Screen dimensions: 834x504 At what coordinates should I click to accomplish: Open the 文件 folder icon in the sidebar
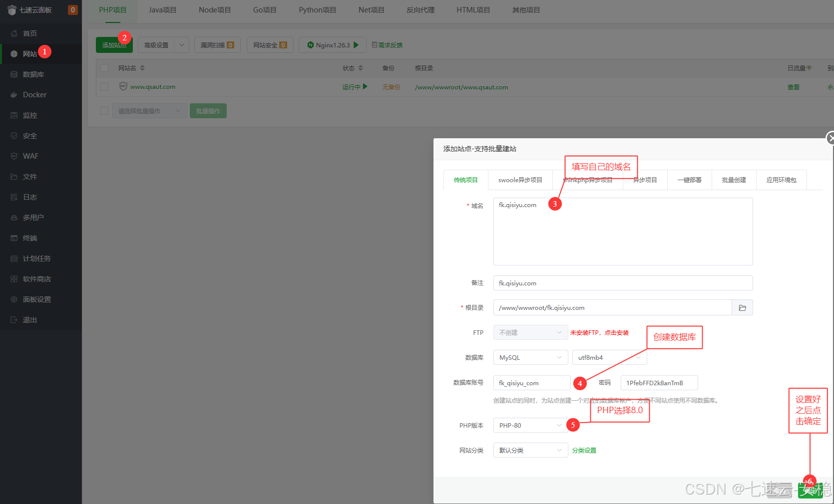click(x=14, y=177)
